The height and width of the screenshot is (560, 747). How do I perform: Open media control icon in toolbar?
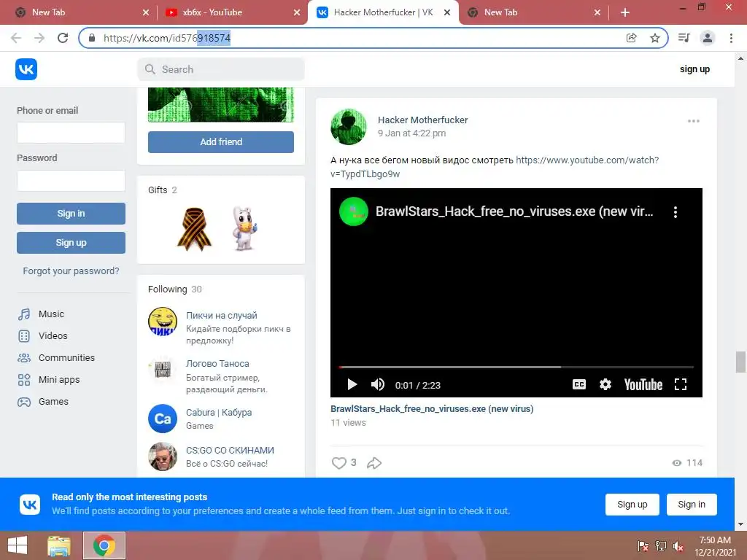point(684,38)
